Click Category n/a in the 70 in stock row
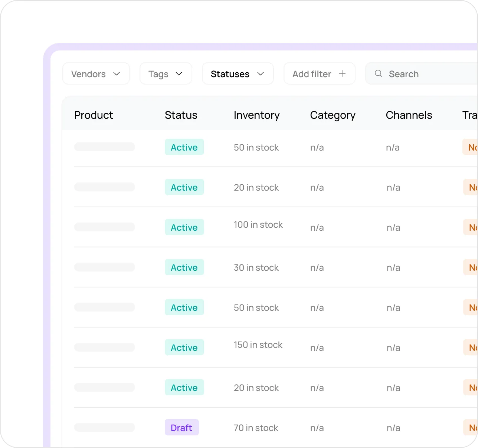This screenshot has height=448, width=478. (317, 428)
